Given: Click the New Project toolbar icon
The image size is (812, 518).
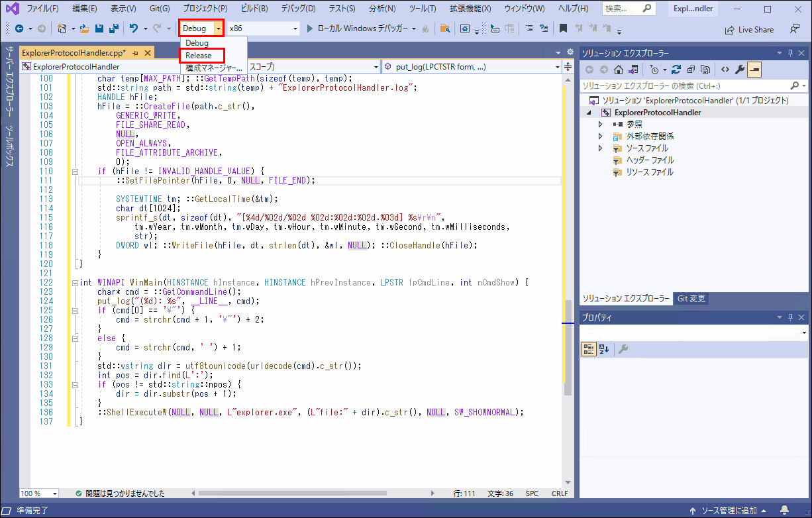Looking at the screenshot, I should [62, 29].
